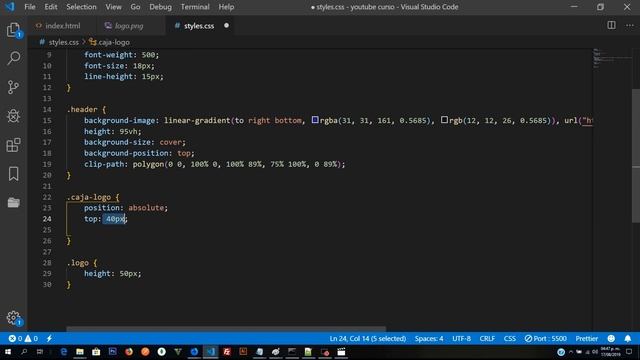Switch to Visual Studio Code taskbar icon

(x=211, y=352)
